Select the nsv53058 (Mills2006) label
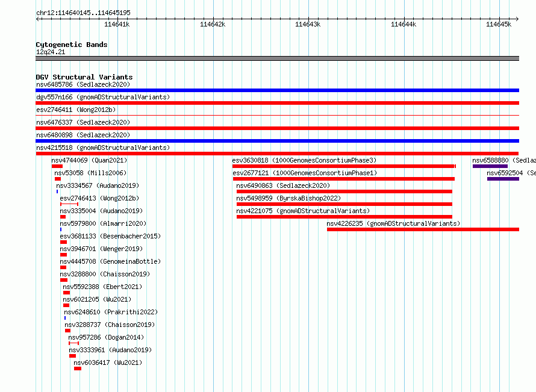 [90, 173]
